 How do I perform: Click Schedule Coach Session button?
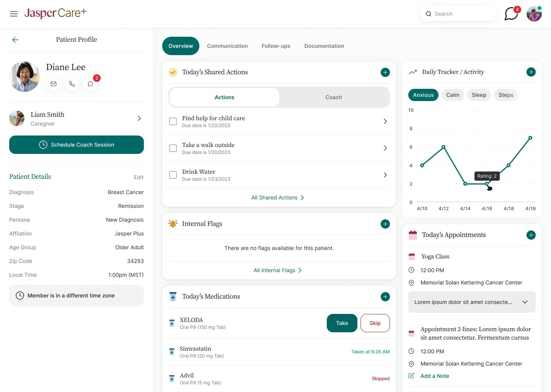coord(77,145)
